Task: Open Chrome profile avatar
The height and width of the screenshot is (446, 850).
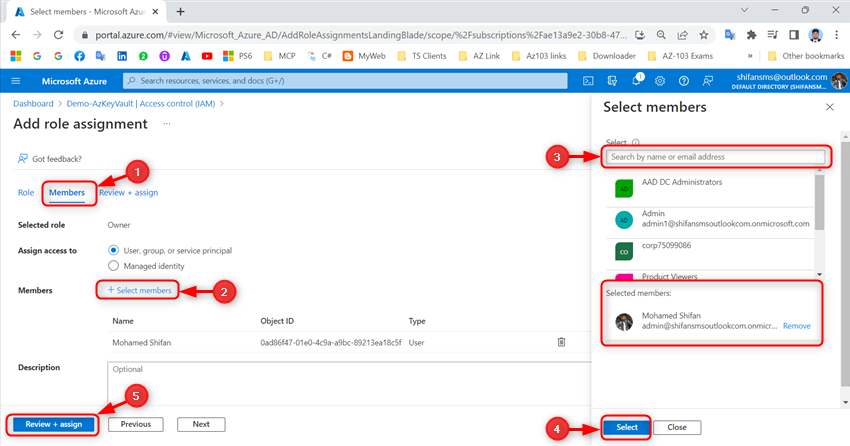Action: point(815,35)
